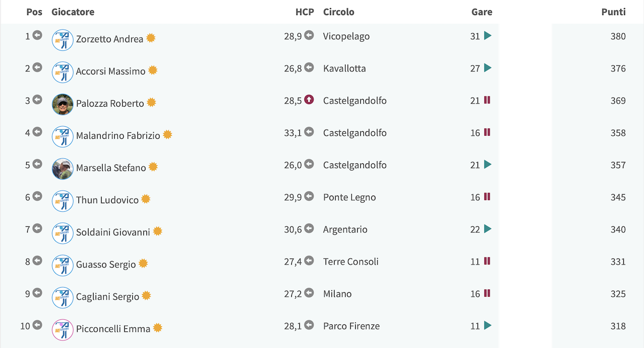The width and height of the screenshot is (644, 348).
Task: Click the position arrow icon beside rank 6
Action: [37, 196]
